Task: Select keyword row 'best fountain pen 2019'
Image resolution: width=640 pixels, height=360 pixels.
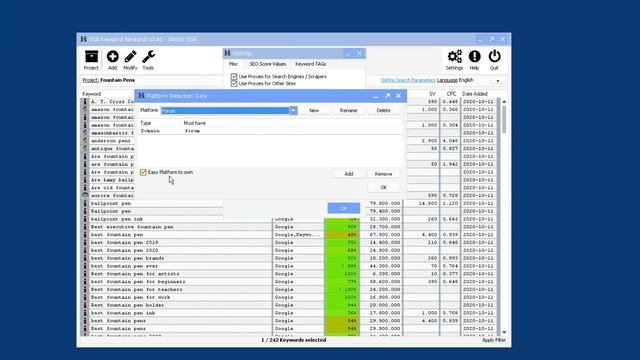Action: click(289, 242)
